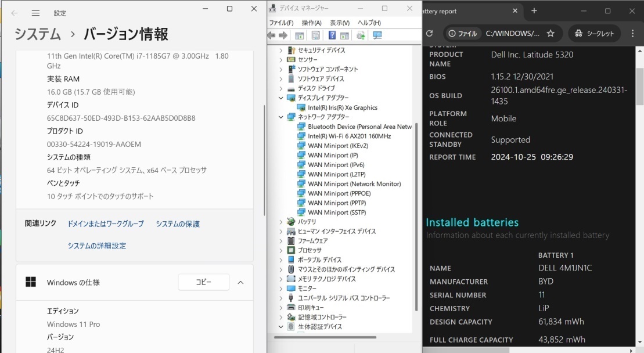Viewport: 644px width, 353px height.
Task: Select WAN Miniport (L2TP) entry
Action: pyautogui.click(x=337, y=174)
